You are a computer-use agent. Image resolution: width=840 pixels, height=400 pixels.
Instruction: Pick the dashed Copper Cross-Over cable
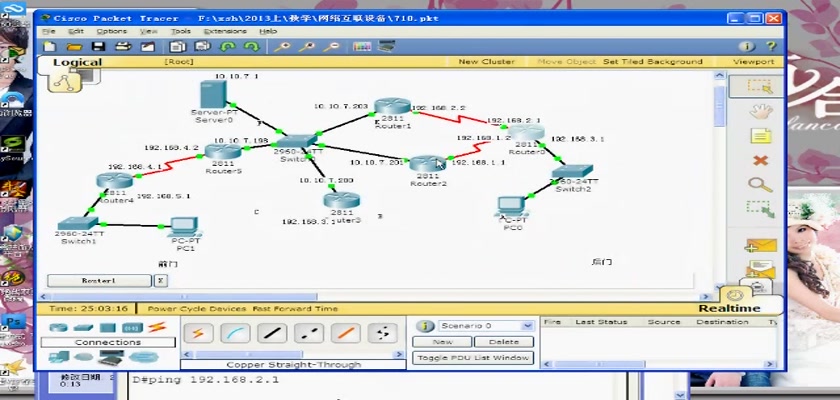pyautogui.click(x=309, y=333)
